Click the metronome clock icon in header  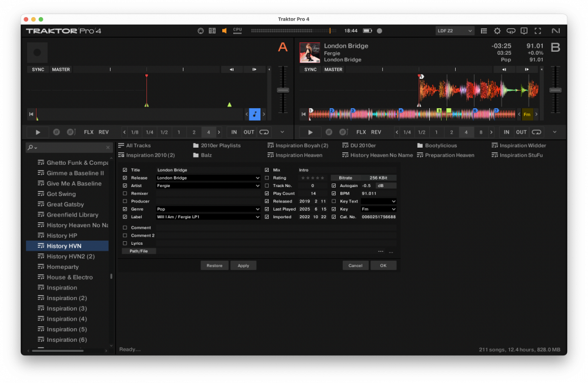click(201, 31)
